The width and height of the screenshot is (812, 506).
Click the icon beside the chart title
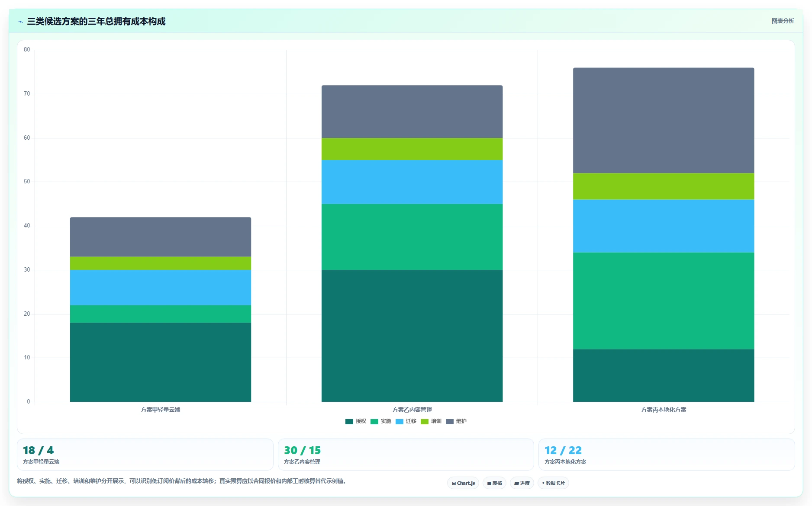coord(20,22)
